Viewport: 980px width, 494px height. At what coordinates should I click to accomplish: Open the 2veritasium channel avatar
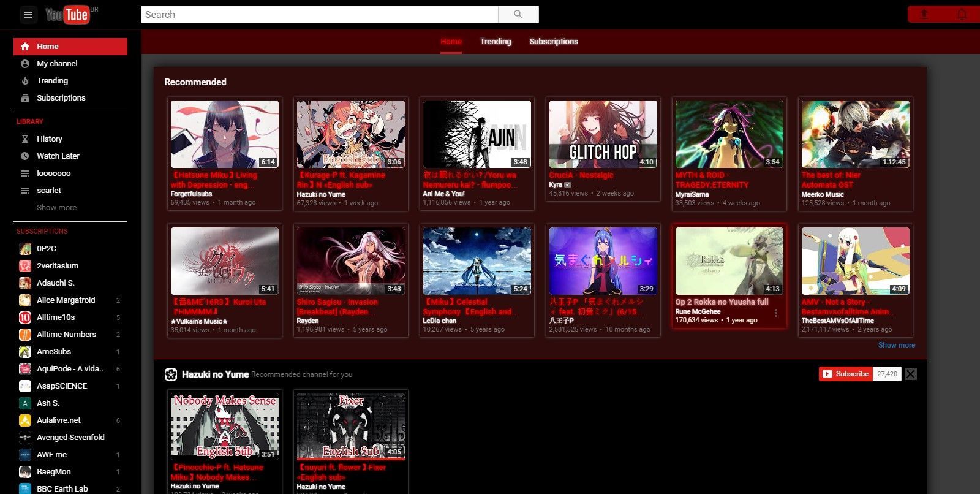coord(25,266)
